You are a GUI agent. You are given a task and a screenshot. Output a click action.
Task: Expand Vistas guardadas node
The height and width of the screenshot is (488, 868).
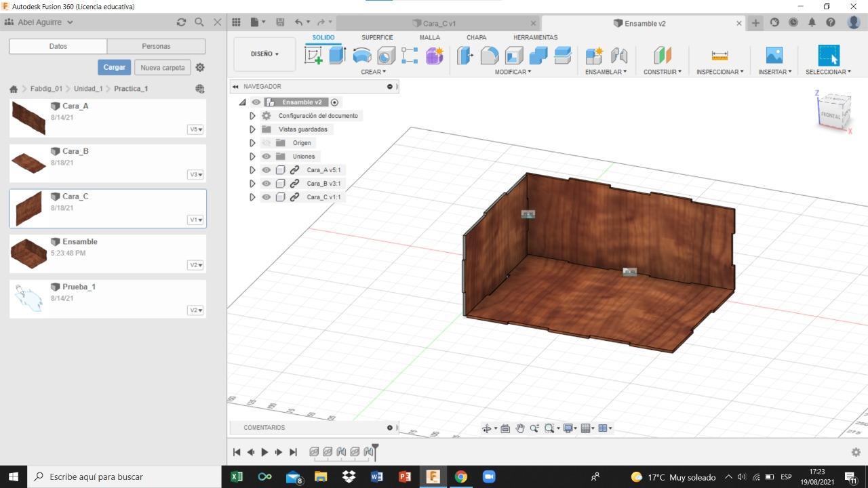(x=252, y=129)
